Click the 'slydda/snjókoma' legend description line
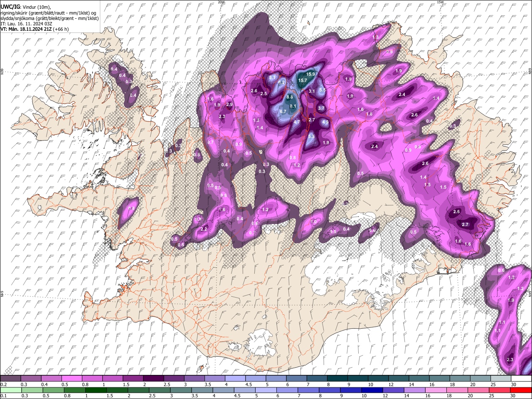532x399 pixels. click(x=49, y=18)
